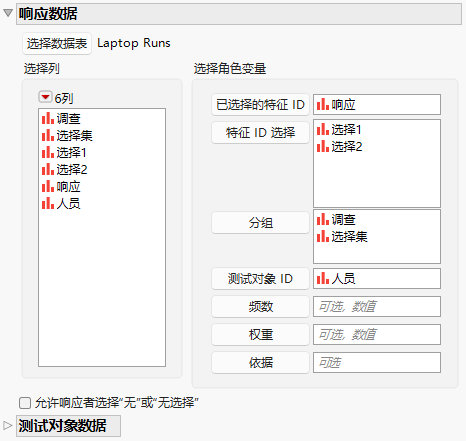Click the 频数 role button
466x441 pixels.
coord(260,307)
